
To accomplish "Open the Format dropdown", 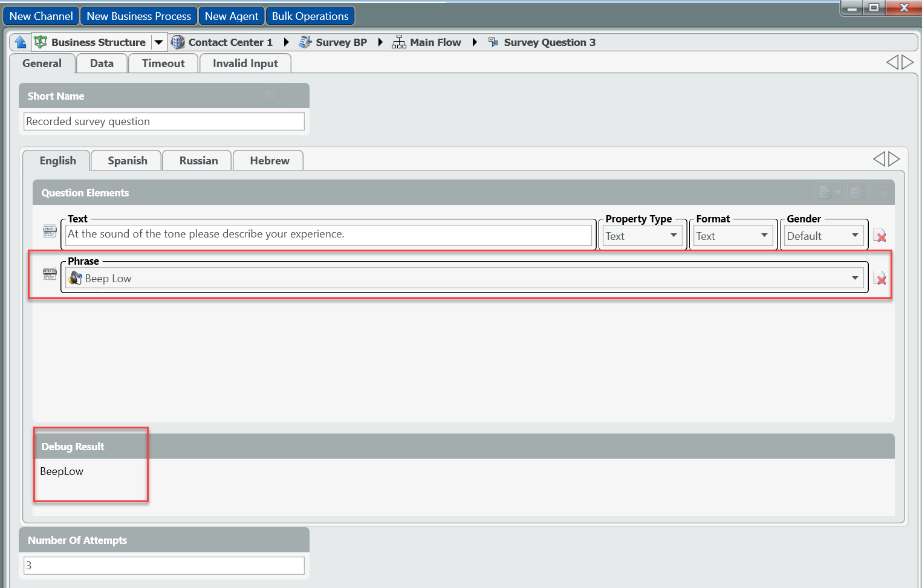I will tap(764, 236).
